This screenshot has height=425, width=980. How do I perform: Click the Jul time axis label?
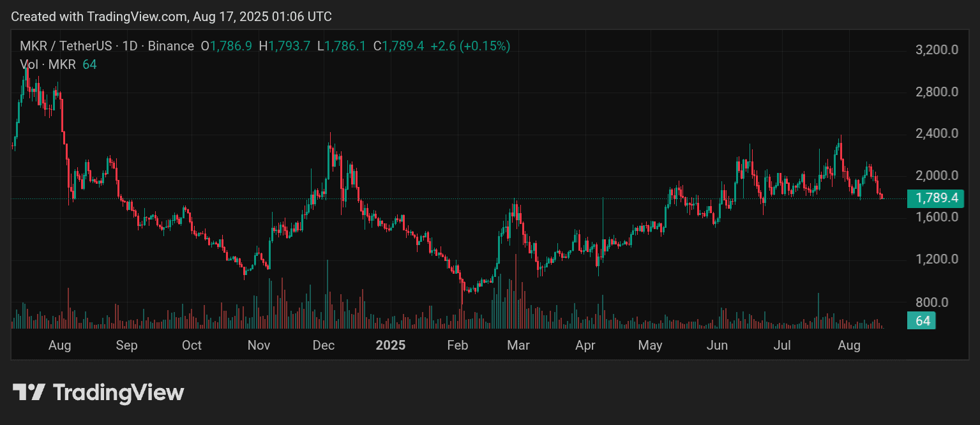[782, 346]
